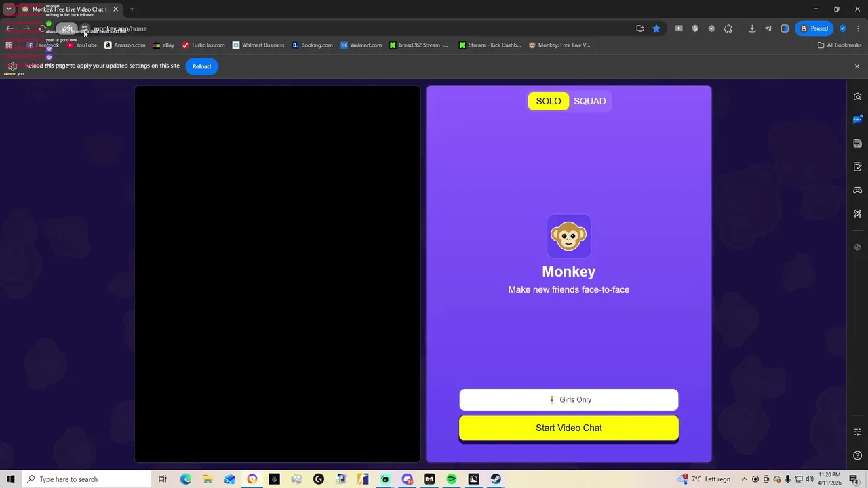Open the sidebar game controller icon
Screen dimensions: 868x488
858,190
